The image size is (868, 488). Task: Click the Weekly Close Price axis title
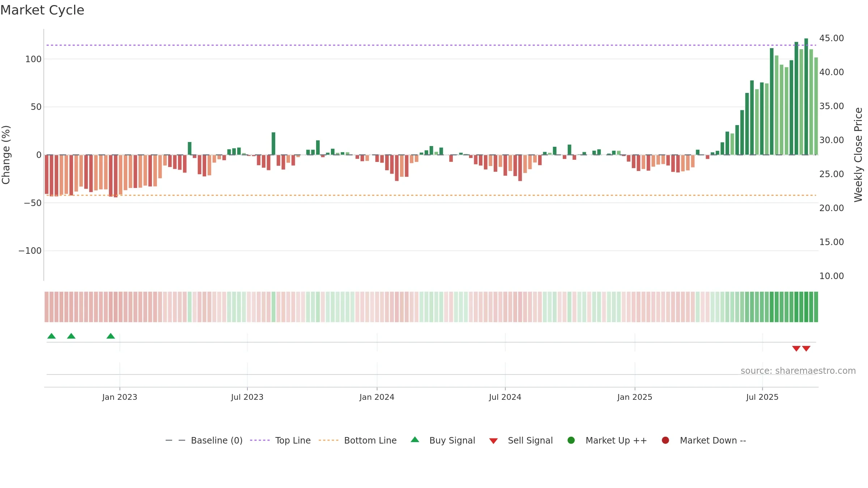click(x=858, y=155)
